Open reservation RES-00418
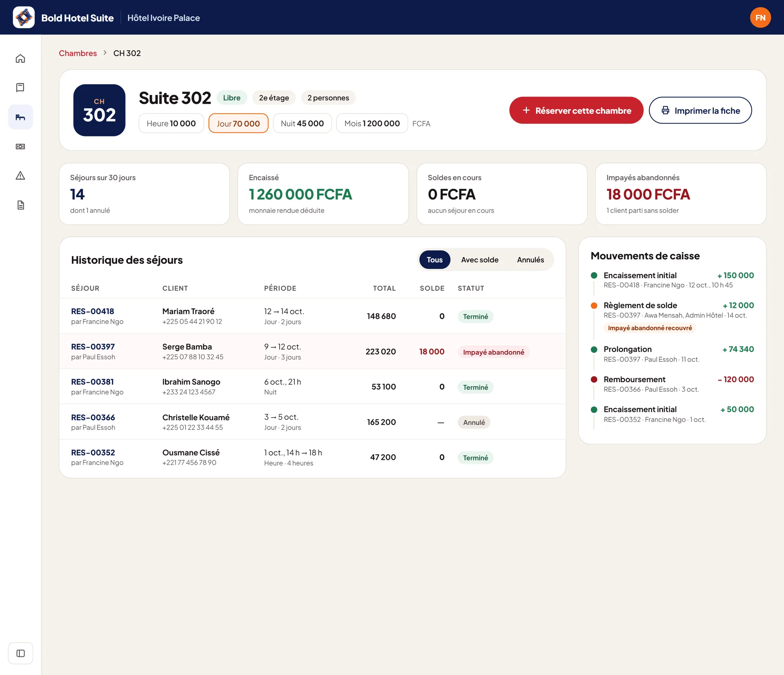The image size is (784, 675). point(93,311)
